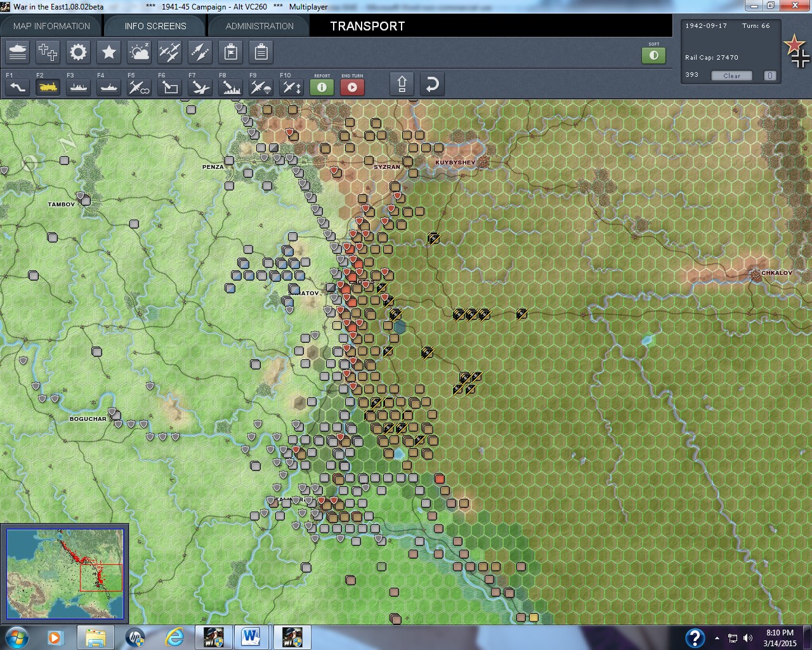The image size is (812, 650).
Task: Click the up-arrow toolbar button
Action: pos(402,84)
